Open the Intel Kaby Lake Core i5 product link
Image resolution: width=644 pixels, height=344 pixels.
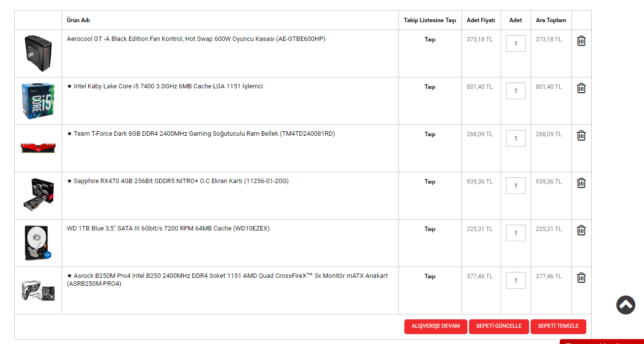[168, 86]
